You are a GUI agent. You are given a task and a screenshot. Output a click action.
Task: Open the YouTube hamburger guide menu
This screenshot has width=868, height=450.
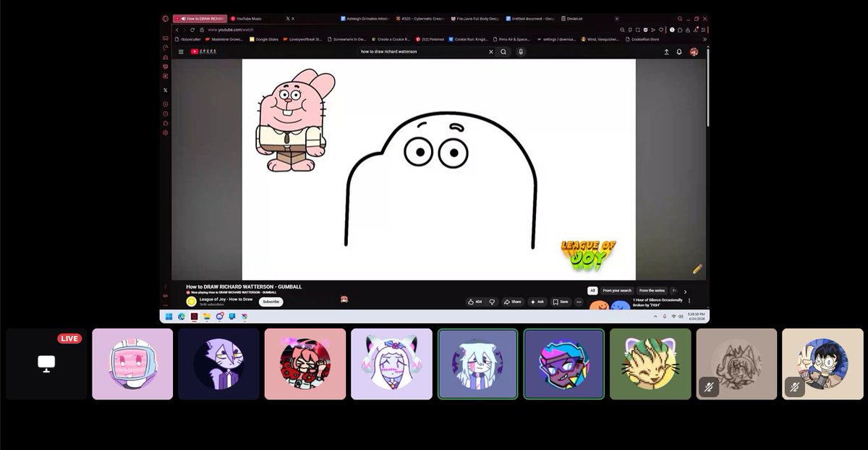181,51
